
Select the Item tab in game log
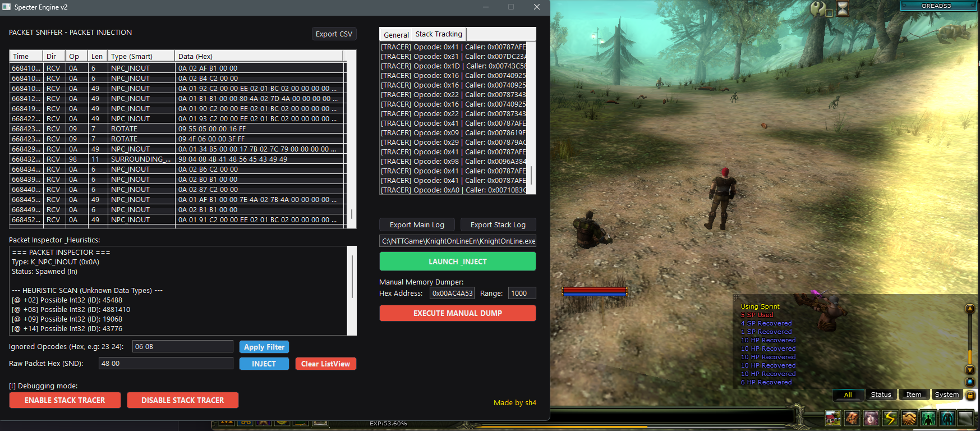point(914,395)
